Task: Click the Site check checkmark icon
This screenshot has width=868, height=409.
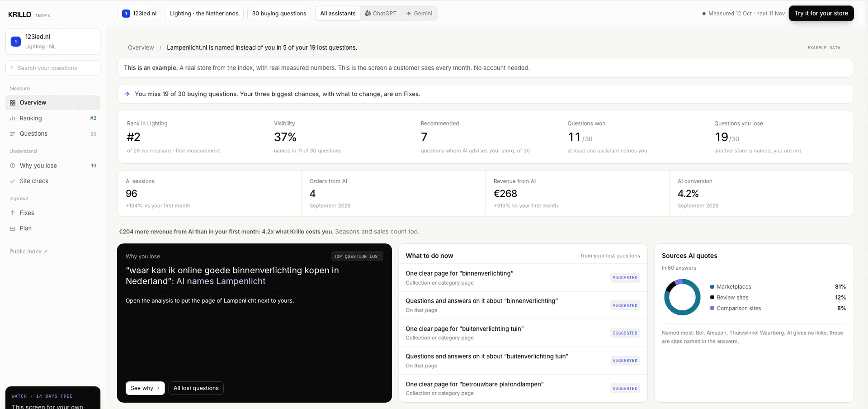Action: [13, 181]
